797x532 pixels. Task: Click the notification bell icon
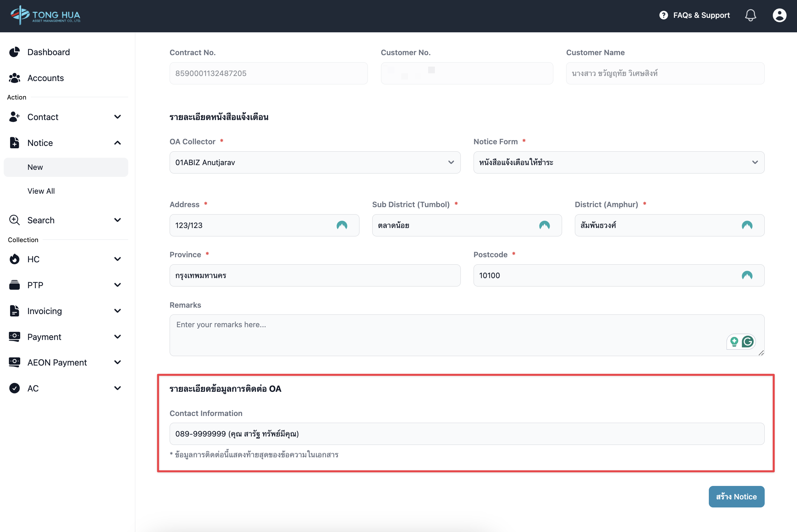pyautogui.click(x=750, y=15)
